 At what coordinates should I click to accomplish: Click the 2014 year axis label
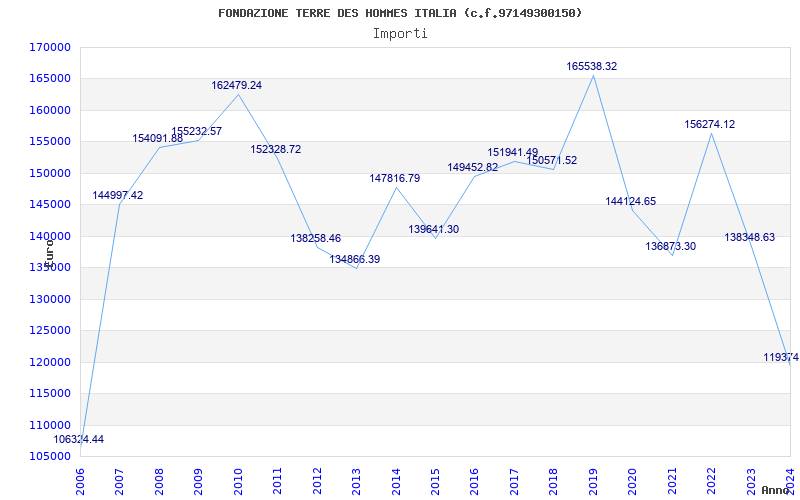[x=395, y=481]
